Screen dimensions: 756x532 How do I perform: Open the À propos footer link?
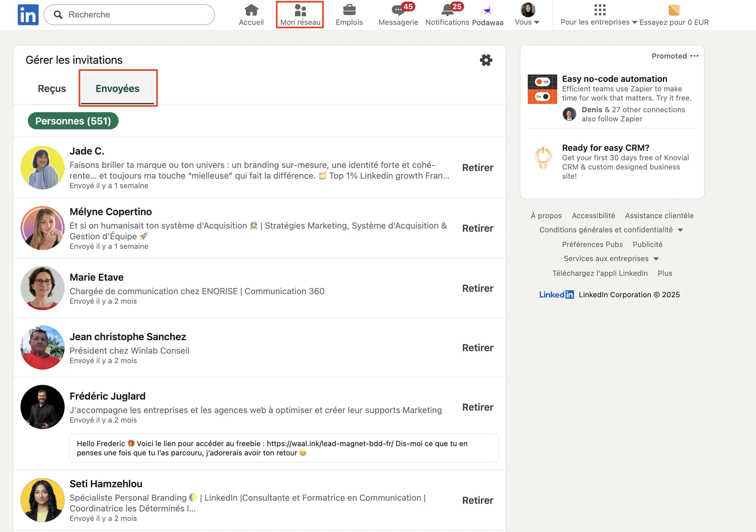(546, 216)
